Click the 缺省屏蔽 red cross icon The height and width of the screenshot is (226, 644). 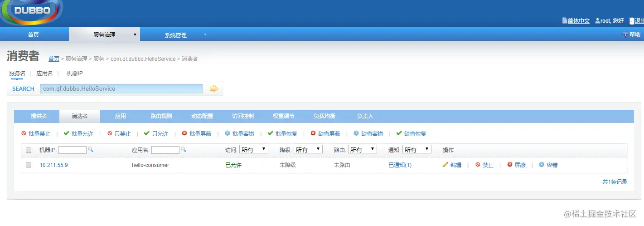313,133
